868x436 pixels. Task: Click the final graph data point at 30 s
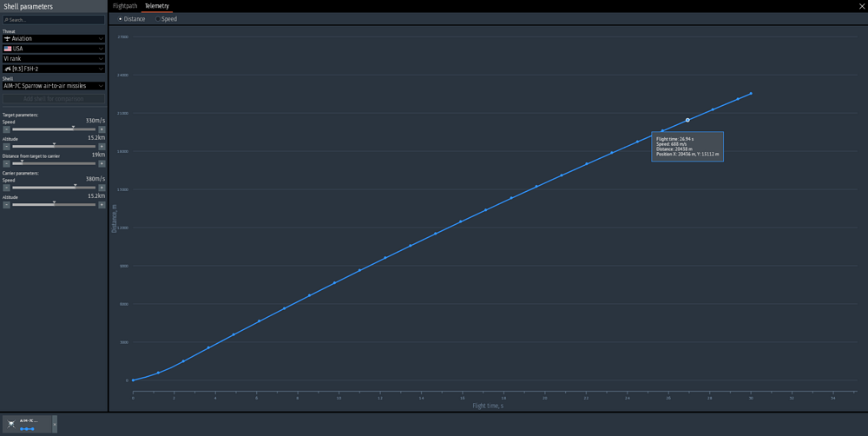751,94
